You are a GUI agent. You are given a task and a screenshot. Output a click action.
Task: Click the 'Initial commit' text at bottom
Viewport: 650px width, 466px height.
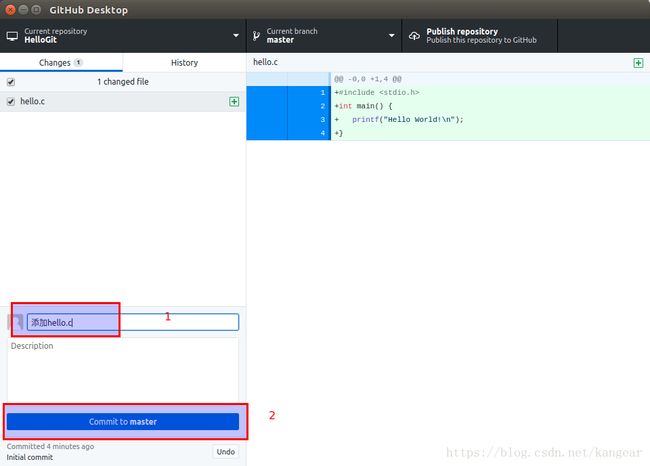pos(29,457)
